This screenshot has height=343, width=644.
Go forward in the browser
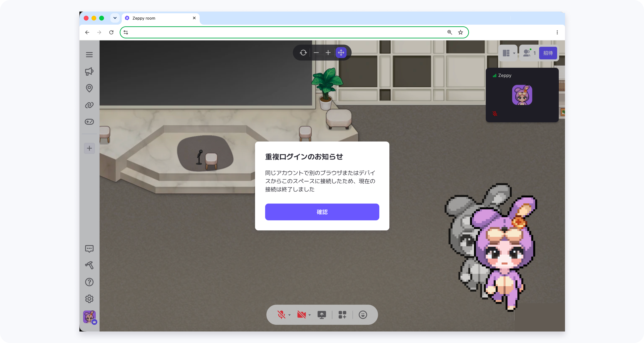[99, 32]
